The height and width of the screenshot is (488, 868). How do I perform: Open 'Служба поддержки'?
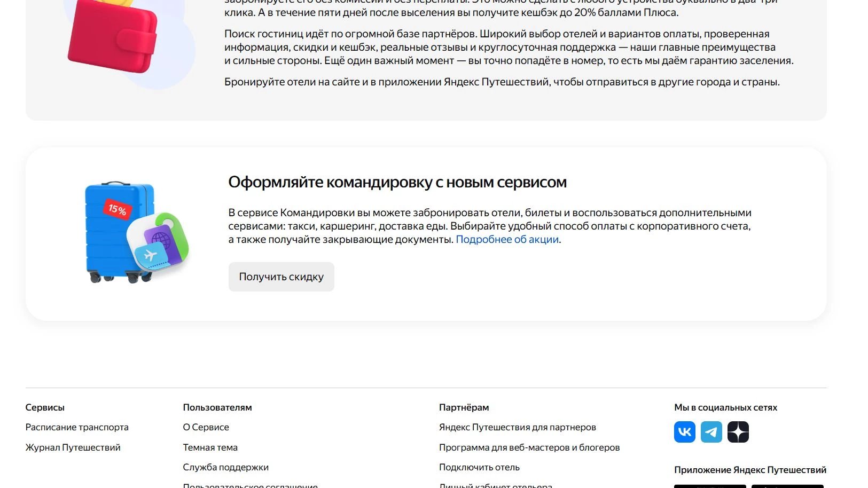tap(226, 467)
